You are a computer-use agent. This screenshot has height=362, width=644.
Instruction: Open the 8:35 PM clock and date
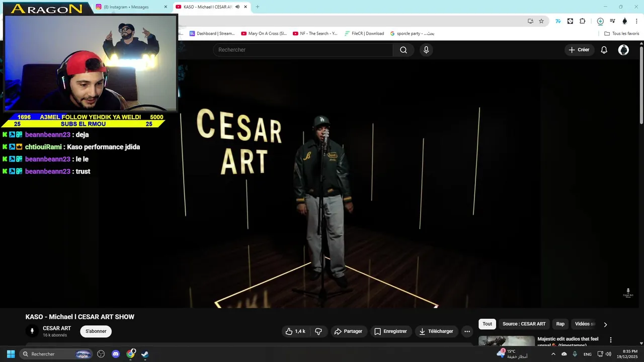[x=627, y=354]
